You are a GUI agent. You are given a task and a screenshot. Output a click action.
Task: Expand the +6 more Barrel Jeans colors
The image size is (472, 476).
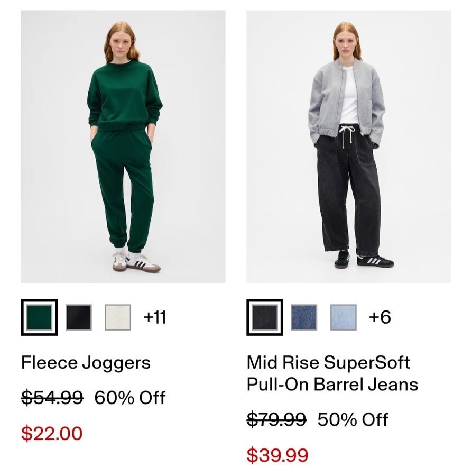pyautogui.click(x=380, y=317)
